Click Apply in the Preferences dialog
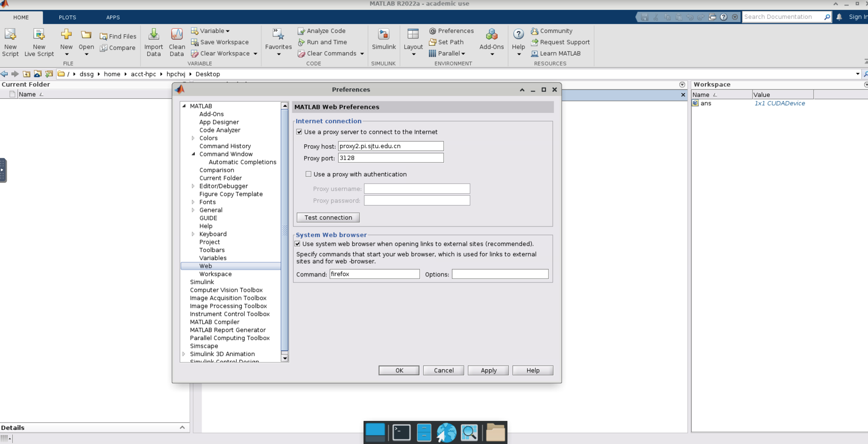Image resolution: width=868 pixels, height=444 pixels. [x=488, y=370]
